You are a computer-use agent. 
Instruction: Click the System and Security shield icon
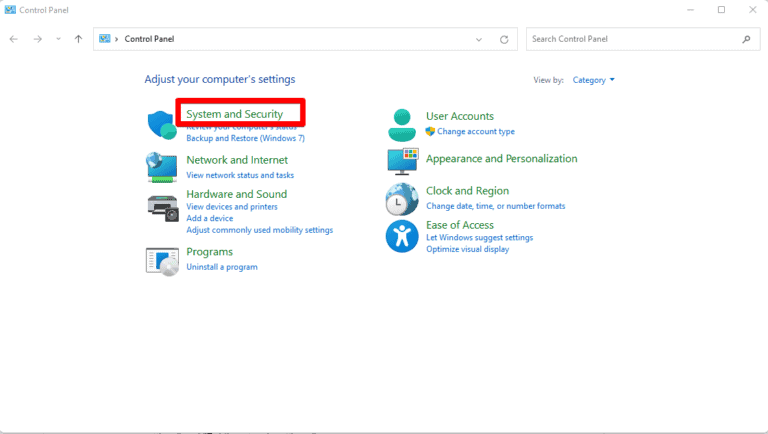click(161, 125)
